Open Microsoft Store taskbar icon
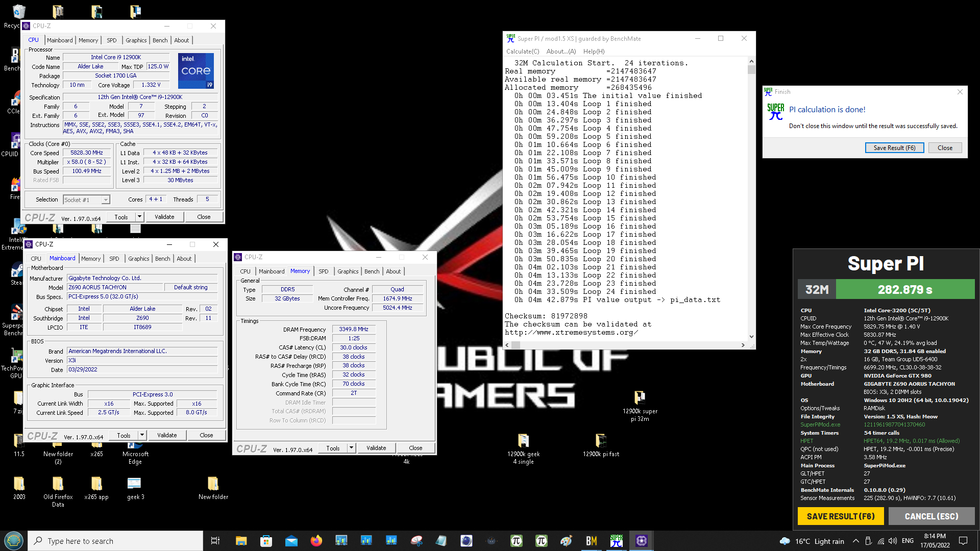Image resolution: width=980 pixels, height=551 pixels. [266, 541]
